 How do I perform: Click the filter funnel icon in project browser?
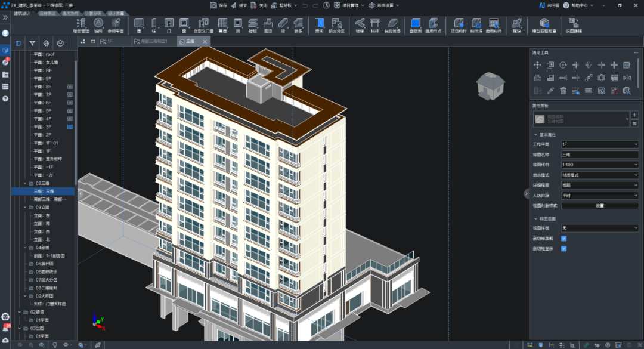(32, 44)
